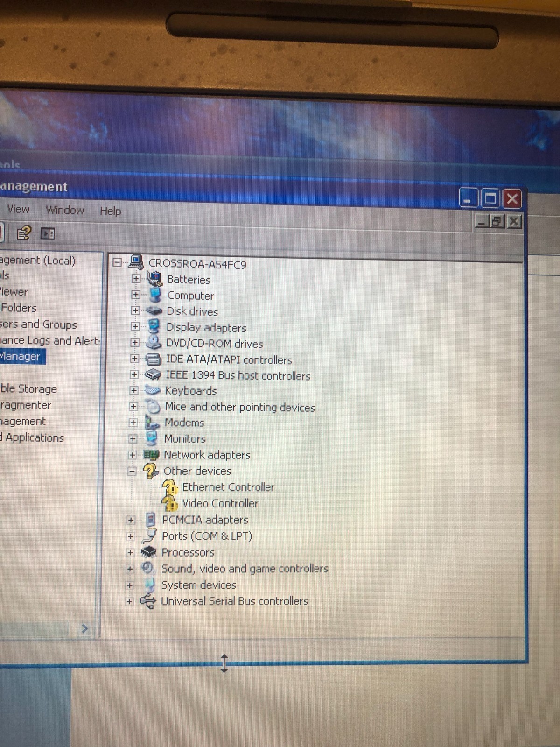Click the Keyboards category icon
This screenshot has height=747, width=560.
(x=152, y=390)
